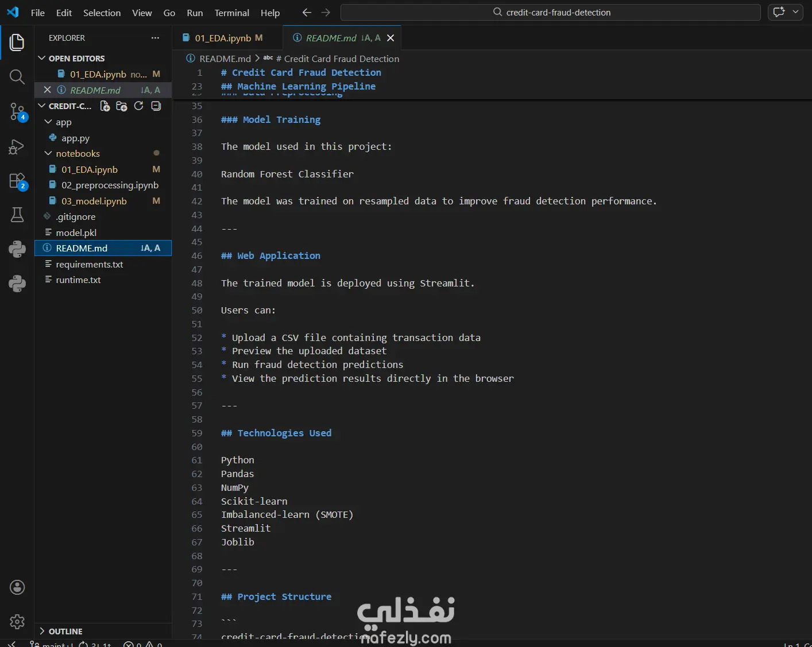
Task: Open the Selection menu
Action: click(102, 13)
